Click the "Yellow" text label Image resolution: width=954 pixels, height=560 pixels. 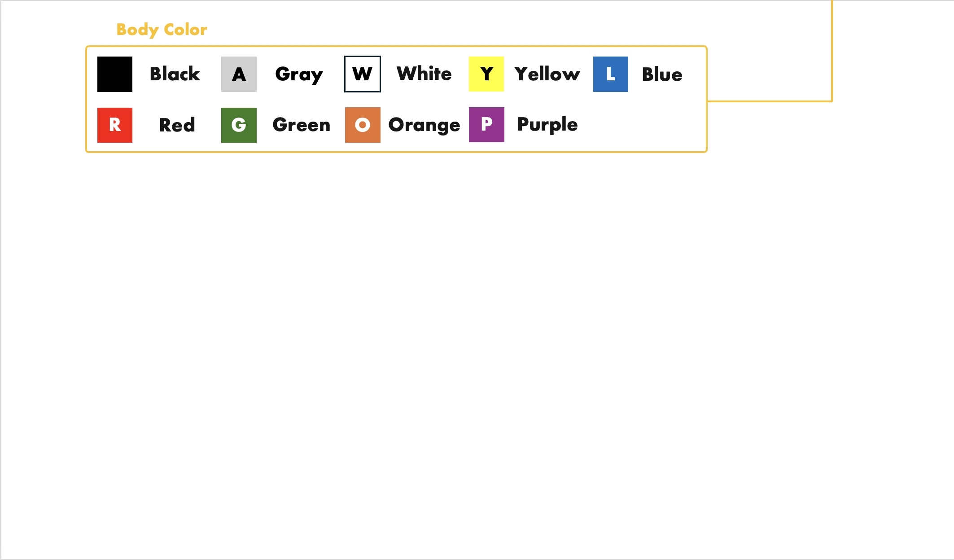coord(547,74)
